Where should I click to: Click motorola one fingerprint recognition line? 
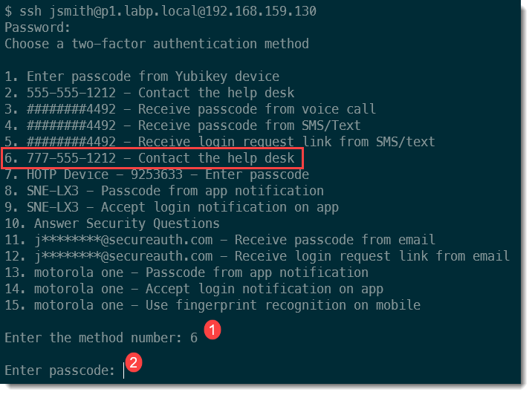click(213, 305)
